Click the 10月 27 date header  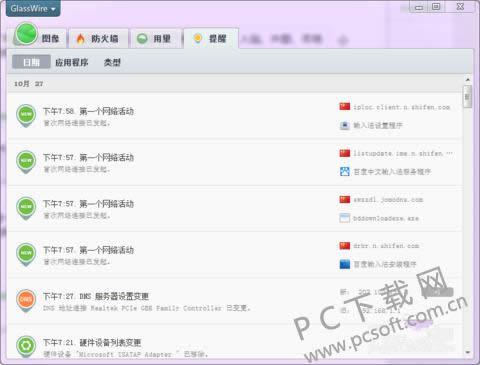click(x=28, y=84)
